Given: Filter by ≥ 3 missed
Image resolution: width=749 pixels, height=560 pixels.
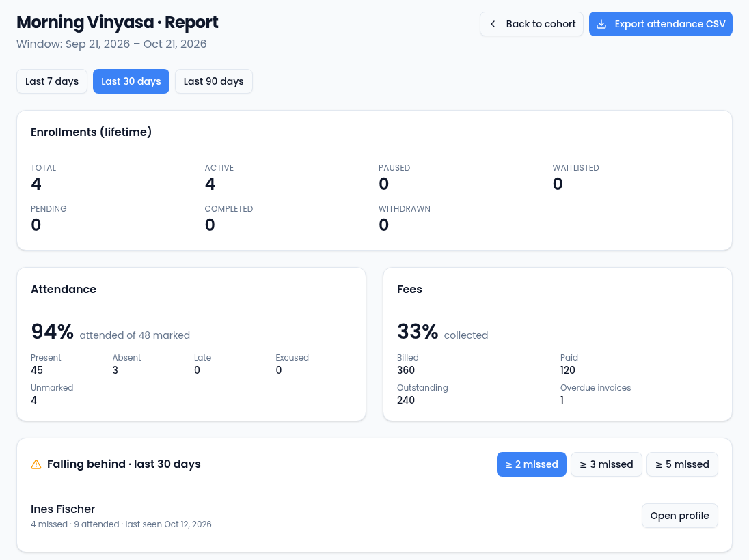Looking at the screenshot, I should 606,464.
